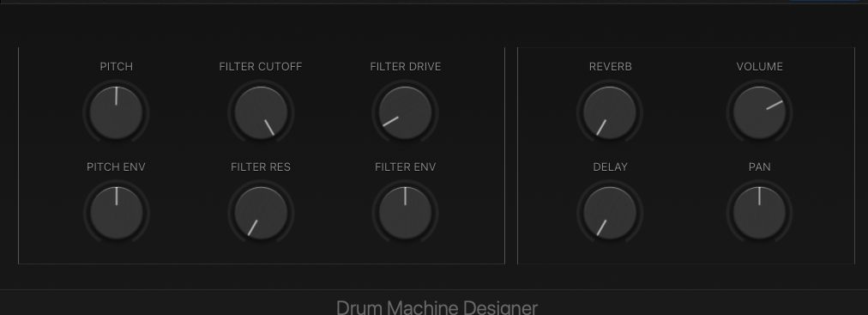This screenshot has height=315, width=868.
Task: Click the VOLUME knob
Action: (x=760, y=113)
